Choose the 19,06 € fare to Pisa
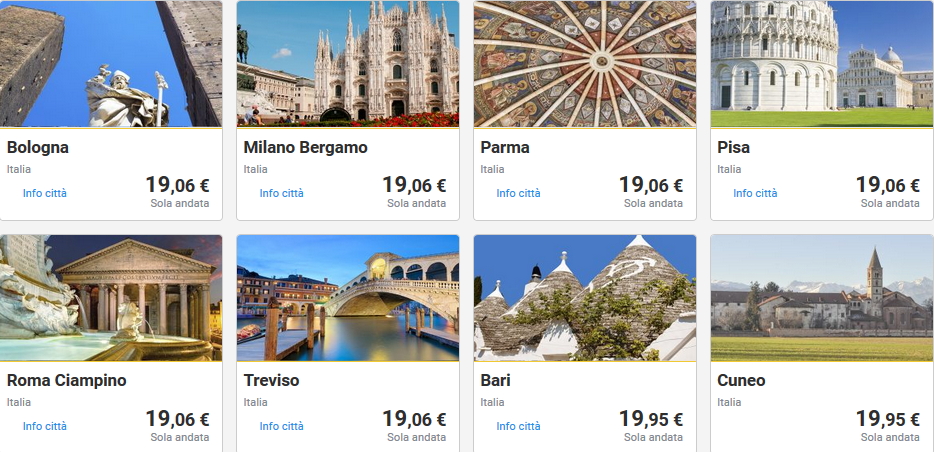 pyautogui.click(x=888, y=185)
